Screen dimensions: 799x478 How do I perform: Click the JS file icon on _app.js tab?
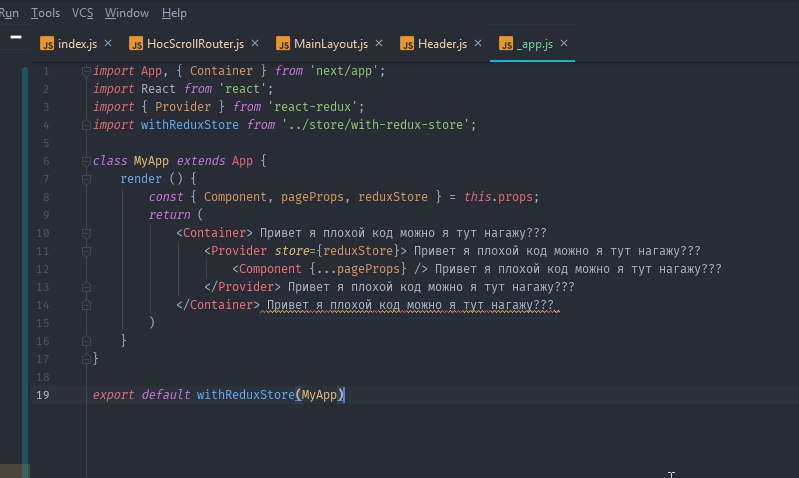(x=505, y=44)
